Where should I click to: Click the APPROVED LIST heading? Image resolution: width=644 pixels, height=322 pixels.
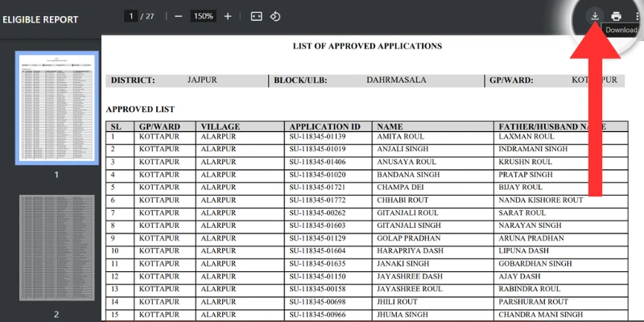[140, 109]
